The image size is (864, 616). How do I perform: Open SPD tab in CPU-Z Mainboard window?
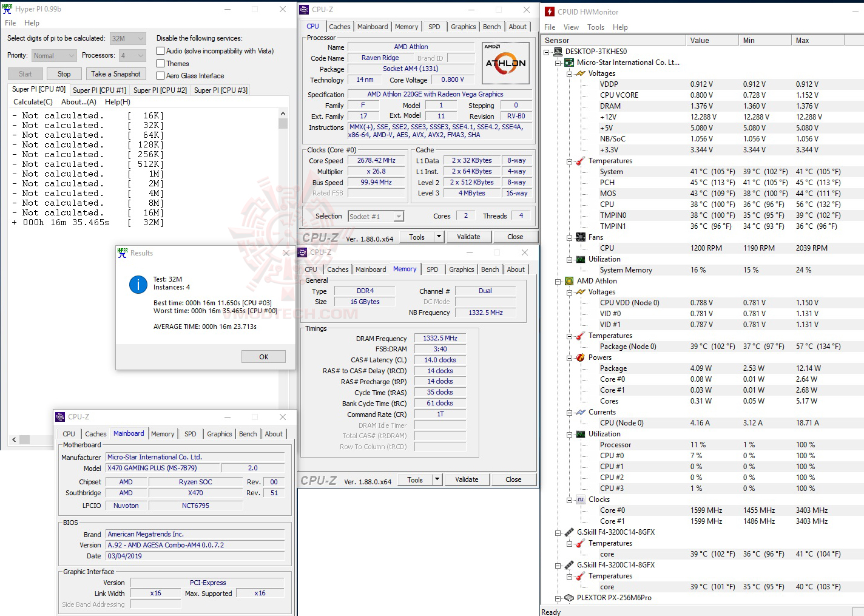[191, 434]
